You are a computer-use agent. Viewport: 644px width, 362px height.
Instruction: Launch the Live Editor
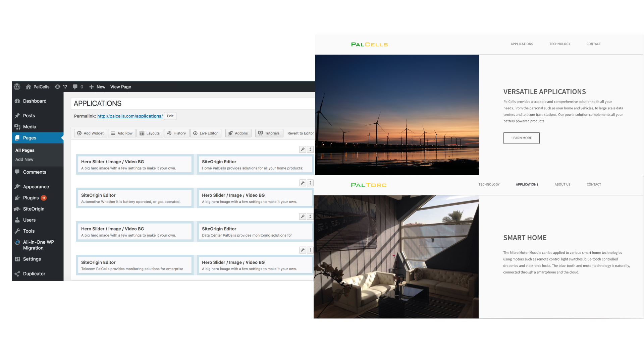205,133
